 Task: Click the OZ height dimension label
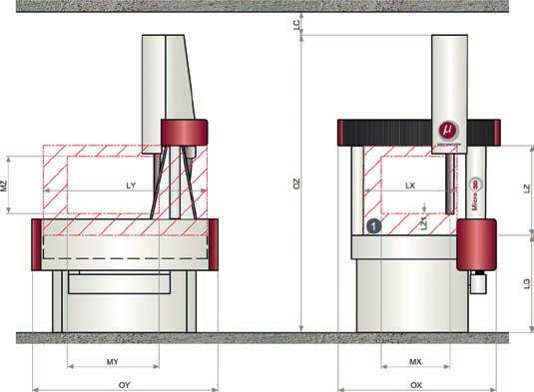[x=296, y=184]
